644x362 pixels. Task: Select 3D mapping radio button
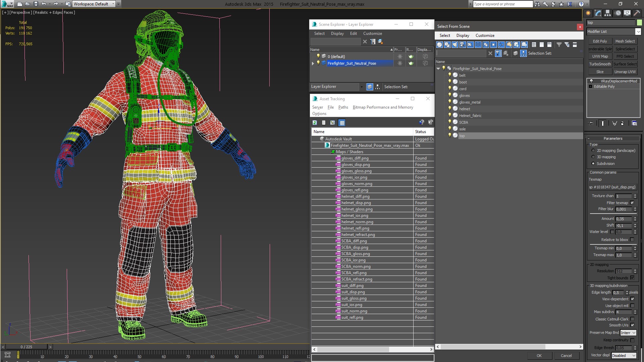click(x=593, y=157)
